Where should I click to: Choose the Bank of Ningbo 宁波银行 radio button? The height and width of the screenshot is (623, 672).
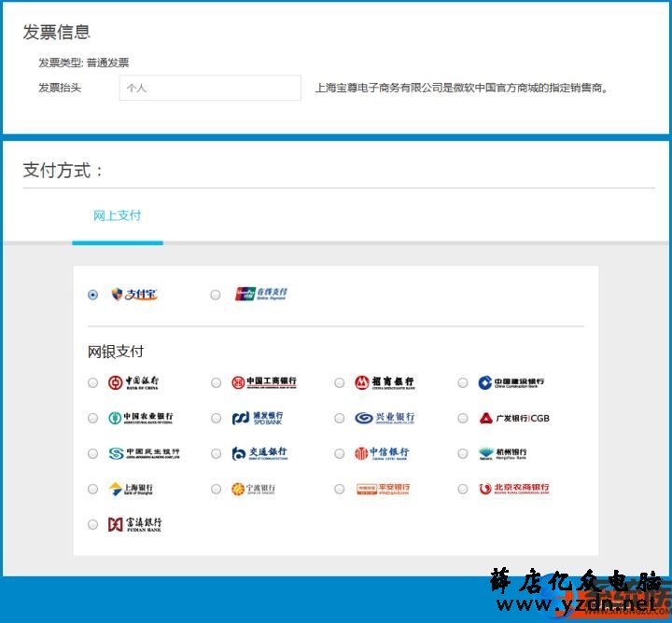[x=216, y=489]
